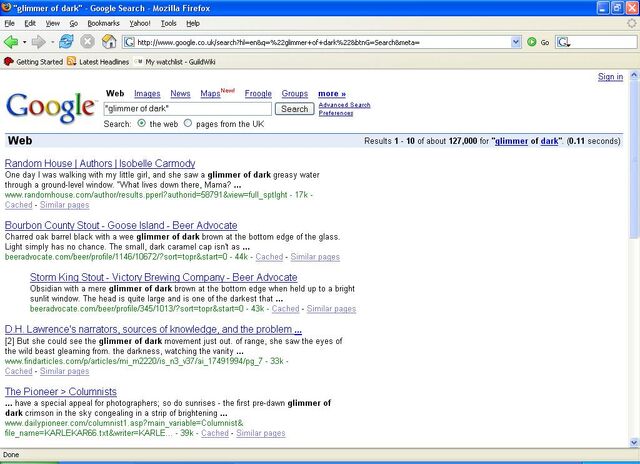Open the Latest Headlines feed bookmark
The height and width of the screenshot is (464, 640).
(98, 62)
